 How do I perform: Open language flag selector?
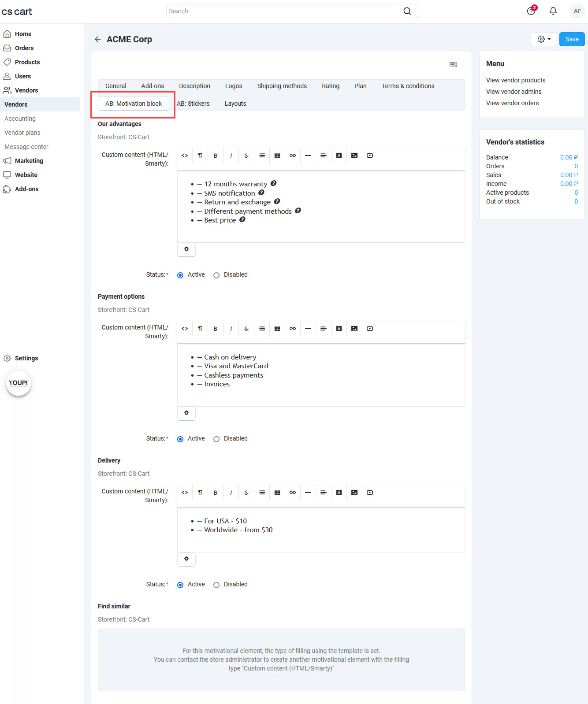click(x=453, y=64)
